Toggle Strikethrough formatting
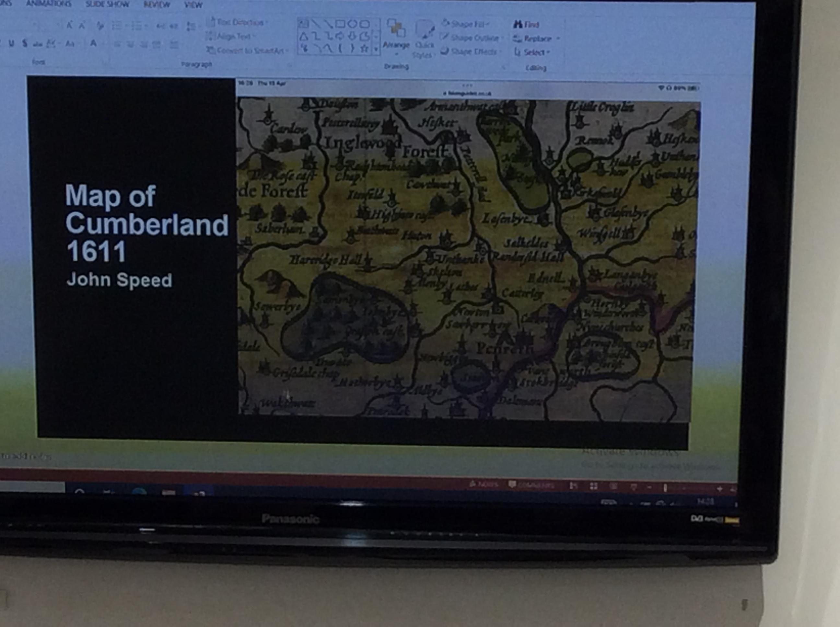The height and width of the screenshot is (627, 840). coord(37,44)
